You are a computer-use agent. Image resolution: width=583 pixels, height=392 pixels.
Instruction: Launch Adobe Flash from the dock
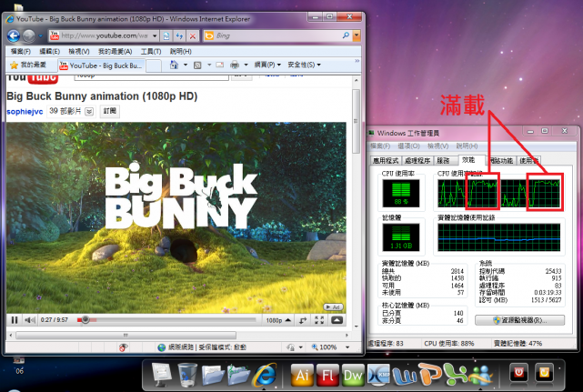327,376
